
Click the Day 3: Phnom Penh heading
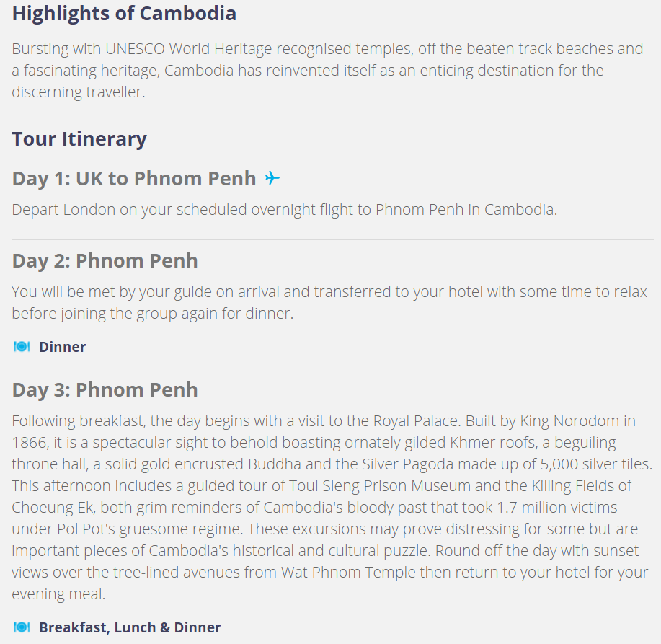click(x=105, y=389)
